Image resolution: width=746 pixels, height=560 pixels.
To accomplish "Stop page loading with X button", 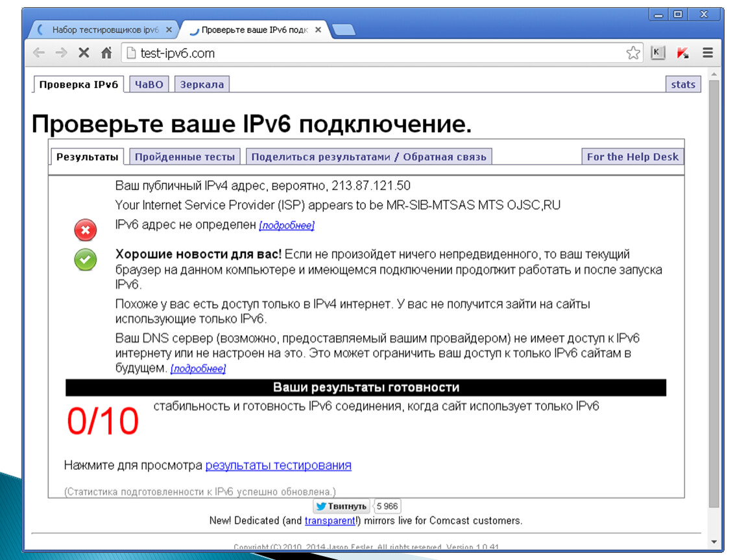I will point(84,53).
